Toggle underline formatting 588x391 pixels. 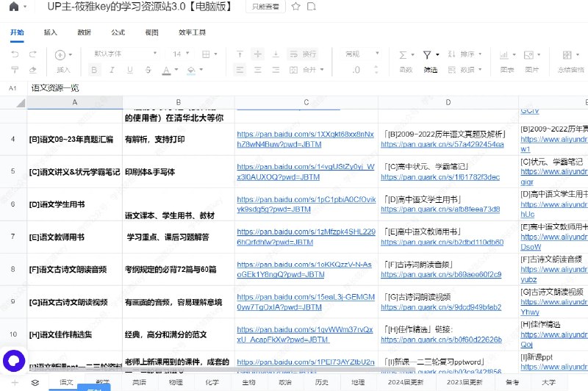pyautogui.click(x=130, y=70)
